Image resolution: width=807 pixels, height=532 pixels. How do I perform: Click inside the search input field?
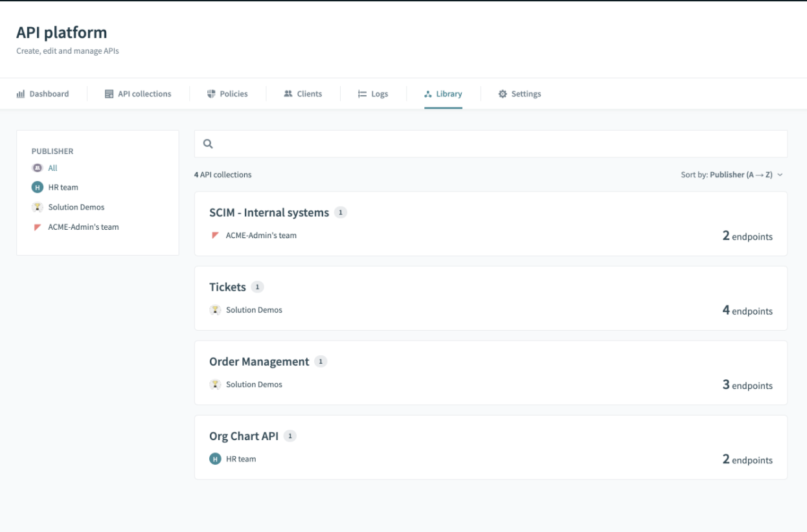tap(453, 144)
